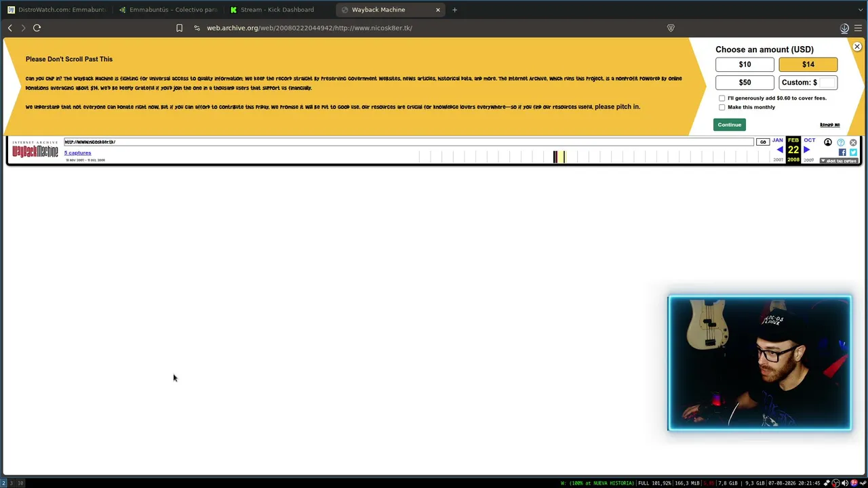The height and width of the screenshot is (488, 868).
Task: Open a new browser tab with plus
Action: pyautogui.click(x=454, y=9)
